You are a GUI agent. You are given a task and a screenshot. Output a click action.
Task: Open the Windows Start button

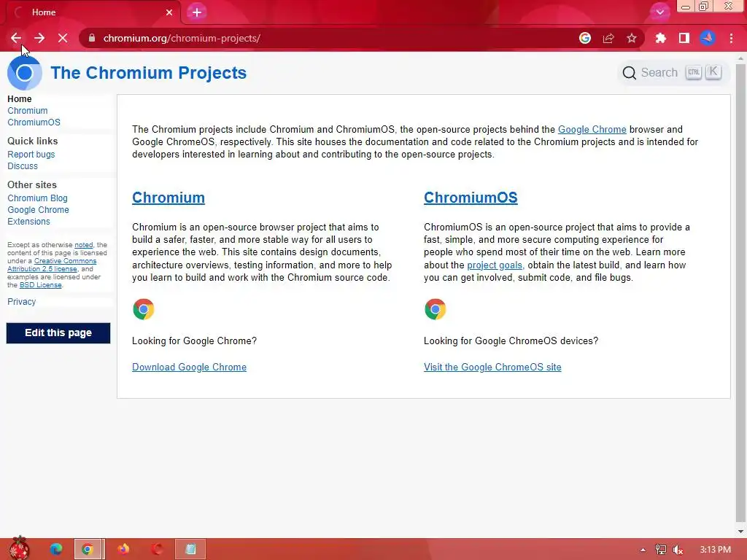click(x=20, y=548)
